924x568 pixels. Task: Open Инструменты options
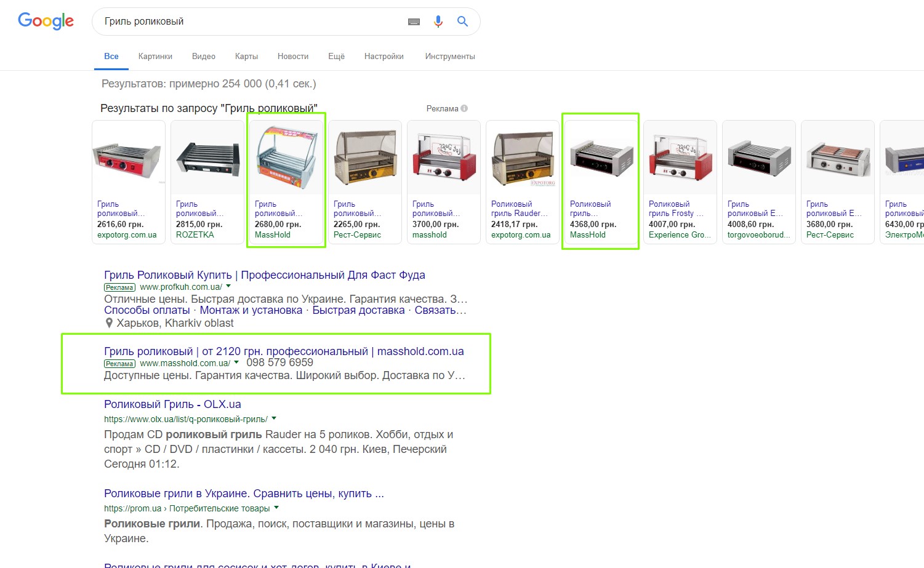pos(450,56)
